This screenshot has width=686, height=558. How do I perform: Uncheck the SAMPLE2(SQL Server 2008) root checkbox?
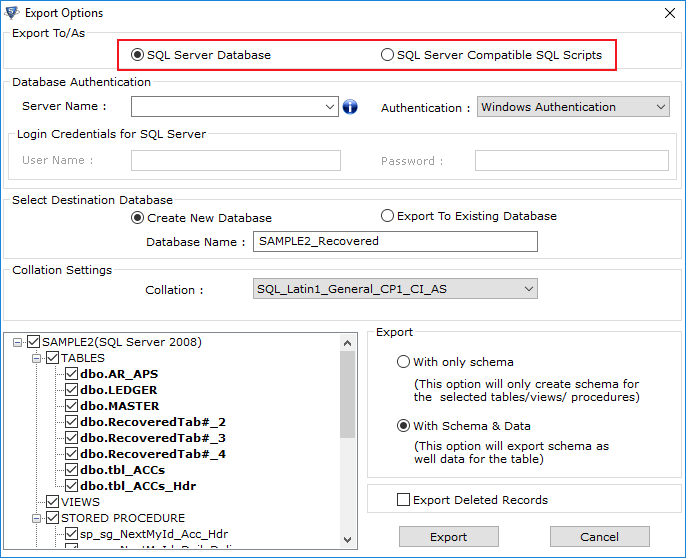[34, 342]
